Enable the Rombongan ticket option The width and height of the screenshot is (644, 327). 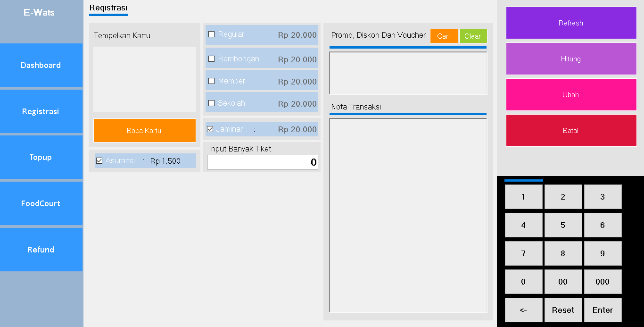pyautogui.click(x=212, y=59)
